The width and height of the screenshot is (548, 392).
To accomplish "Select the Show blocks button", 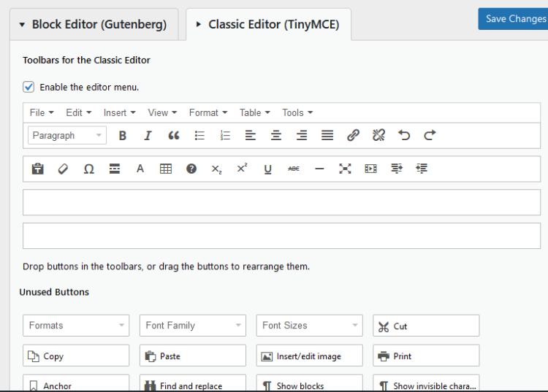I will click(309, 383).
